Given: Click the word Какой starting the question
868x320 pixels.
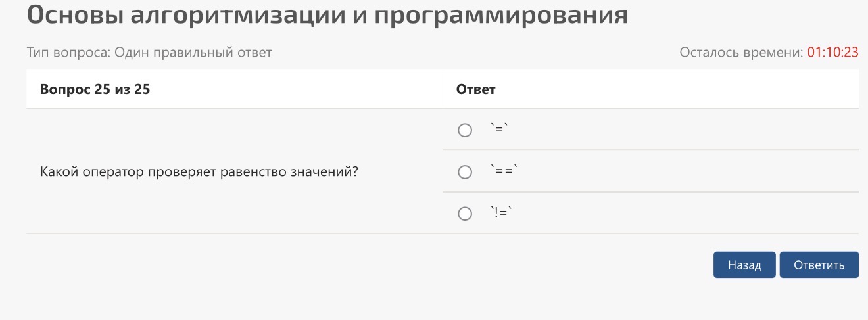Looking at the screenshot, I should pyautogui.click(x=59, y=172).
